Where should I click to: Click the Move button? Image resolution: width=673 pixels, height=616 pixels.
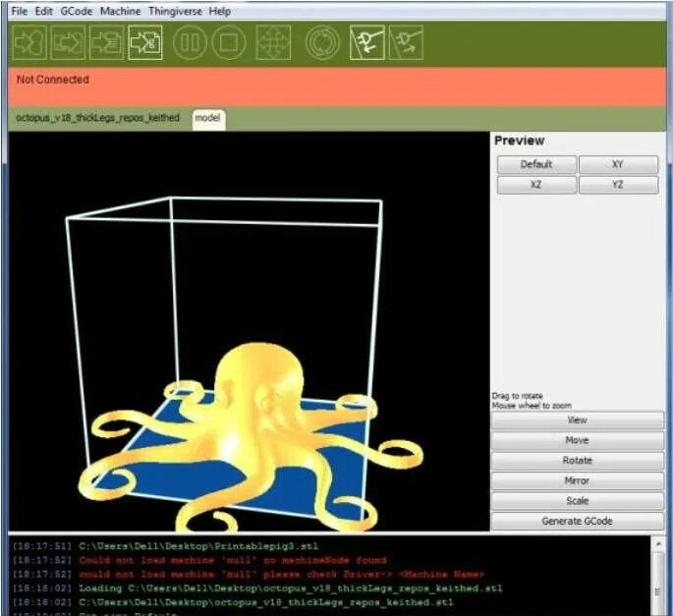pos(578,440)
